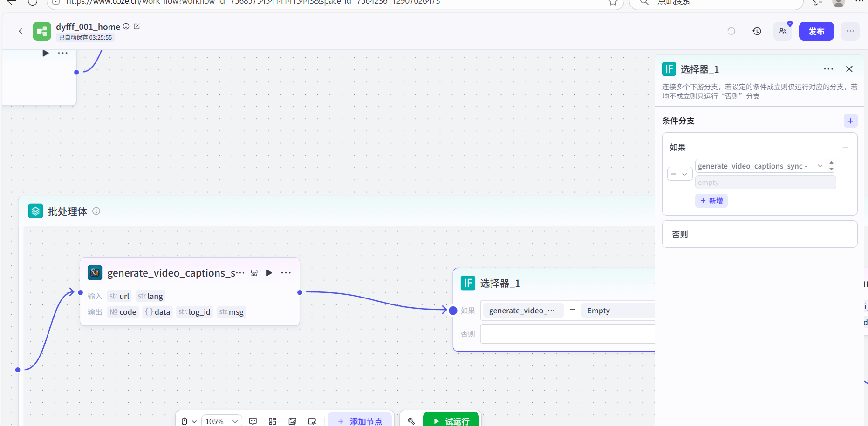Image resolution: width=868 pixels, height=426 pixels.
Task: Open the 105% zoom level dropdown
Action: pos(221,421)
